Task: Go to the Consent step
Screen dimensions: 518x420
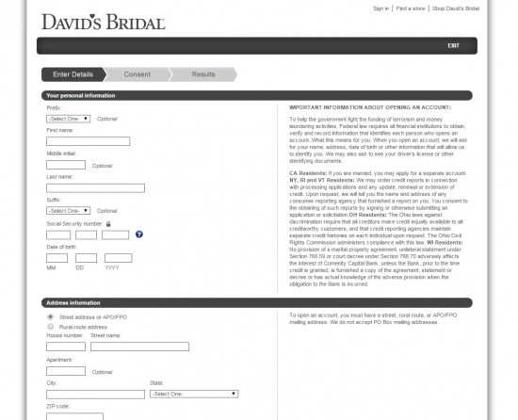Action: [x=138, y=74]
